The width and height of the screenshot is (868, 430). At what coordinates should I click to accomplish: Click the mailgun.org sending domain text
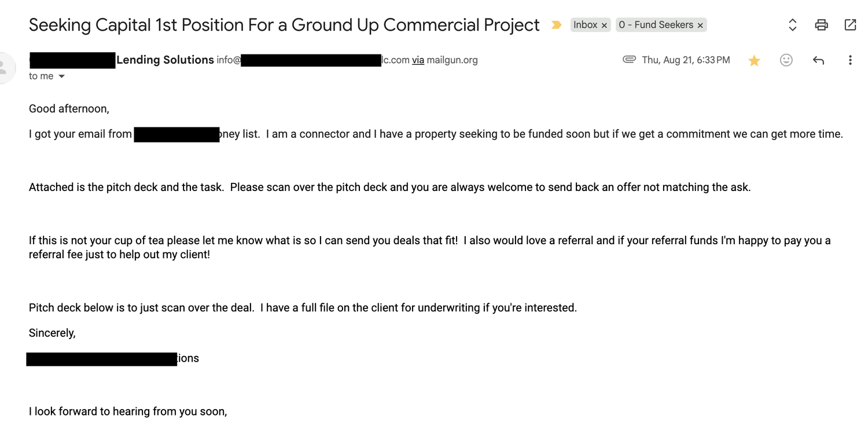[x=452, y=60]
